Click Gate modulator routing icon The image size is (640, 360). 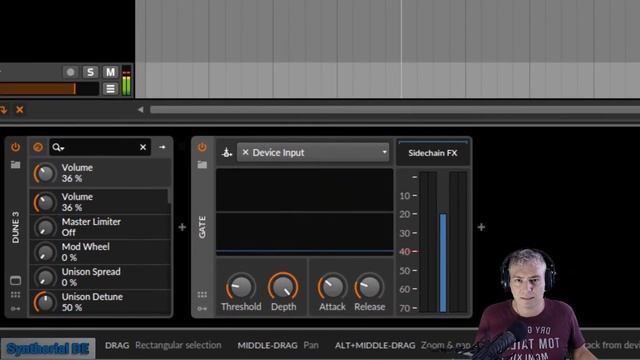[x=202, y=309]
